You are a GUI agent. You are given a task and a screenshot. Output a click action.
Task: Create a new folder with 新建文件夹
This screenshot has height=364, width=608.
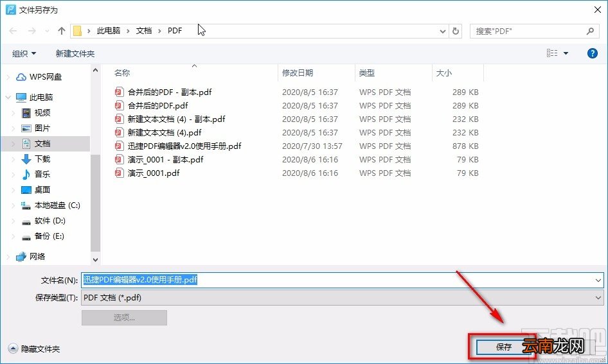click(x=75, y=53)
